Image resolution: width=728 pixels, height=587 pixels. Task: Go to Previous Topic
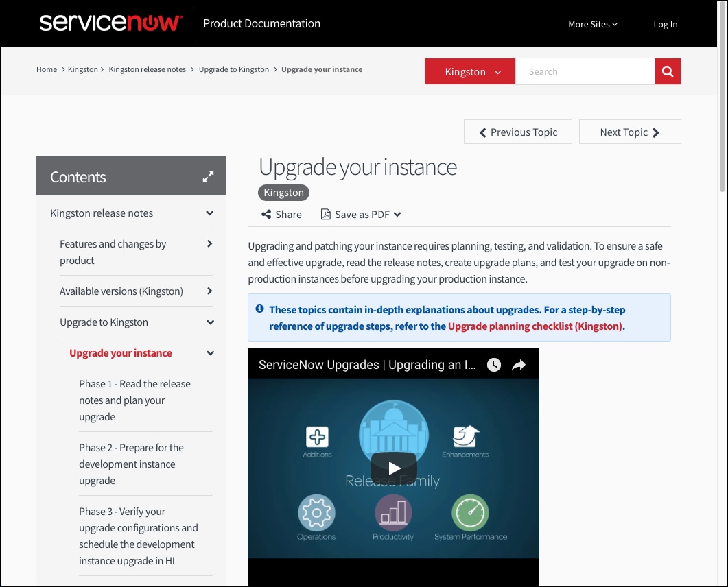(x=517, y=132)
